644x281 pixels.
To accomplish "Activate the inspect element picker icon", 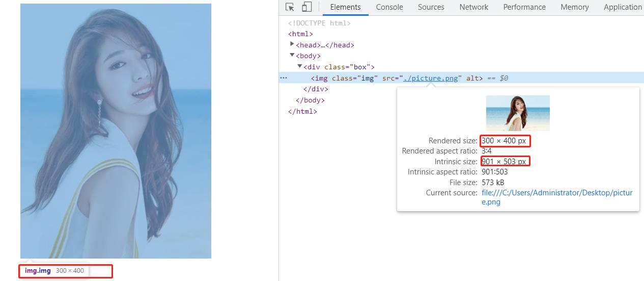I will pos(290,7).
